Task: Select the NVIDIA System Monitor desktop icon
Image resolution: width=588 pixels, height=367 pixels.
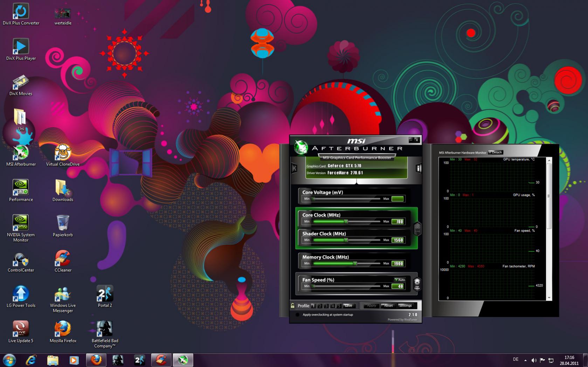Action: [21, 228]
